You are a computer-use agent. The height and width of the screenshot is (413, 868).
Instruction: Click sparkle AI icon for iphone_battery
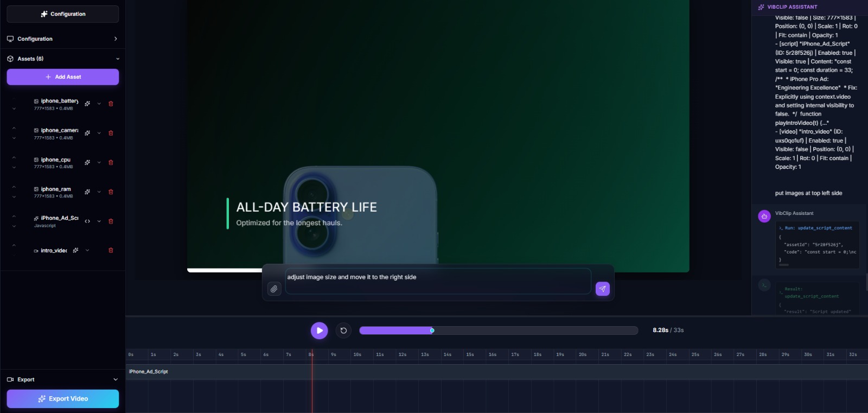[x=87, y=104]
